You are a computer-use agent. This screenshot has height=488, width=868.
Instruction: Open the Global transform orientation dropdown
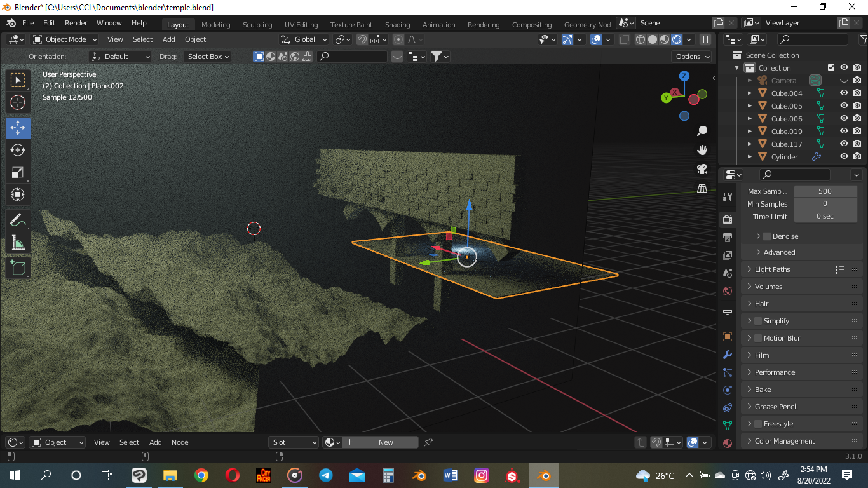pos(304,39)
